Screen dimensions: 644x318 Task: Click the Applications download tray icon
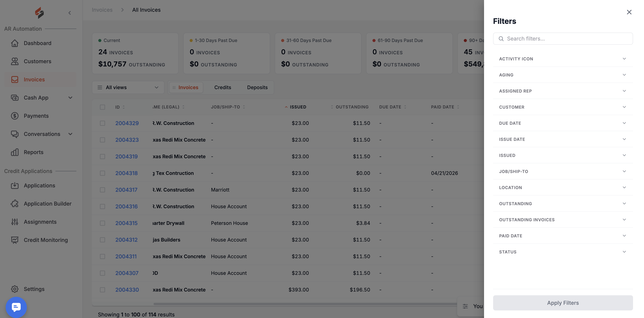coord(15,185)
